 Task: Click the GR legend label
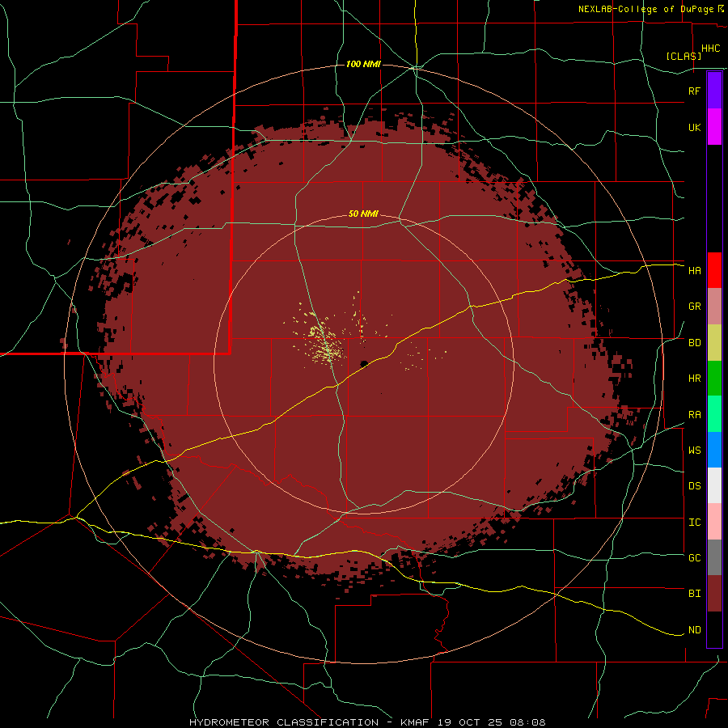tap(694, 307)
